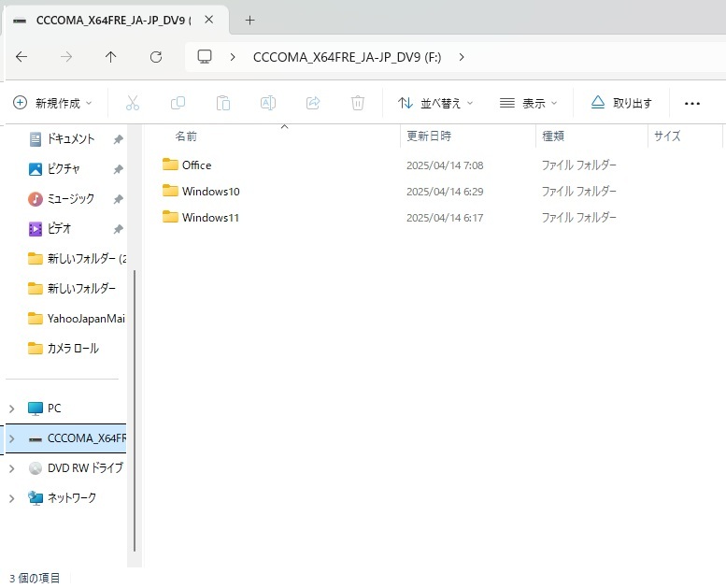Viewport: 726px width, 588px height.
Task: Open YahooJapanMai folder in sidebar
Action: click(77, 319)
